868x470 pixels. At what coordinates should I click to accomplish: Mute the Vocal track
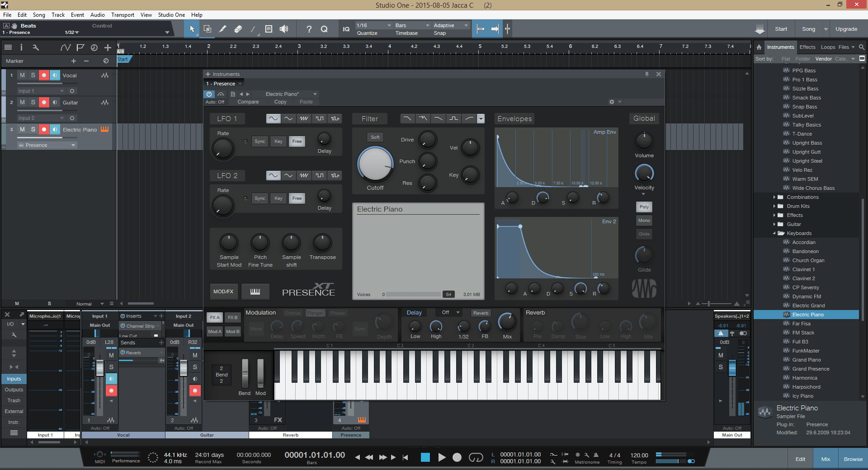pos(22,75)
